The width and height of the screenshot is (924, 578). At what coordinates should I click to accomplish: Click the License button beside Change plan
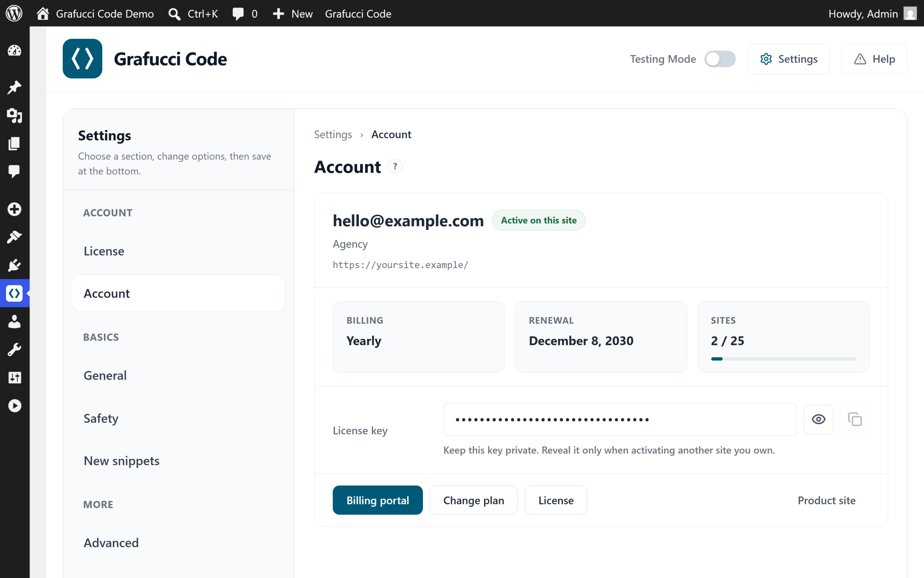click(x=556, y=500)
